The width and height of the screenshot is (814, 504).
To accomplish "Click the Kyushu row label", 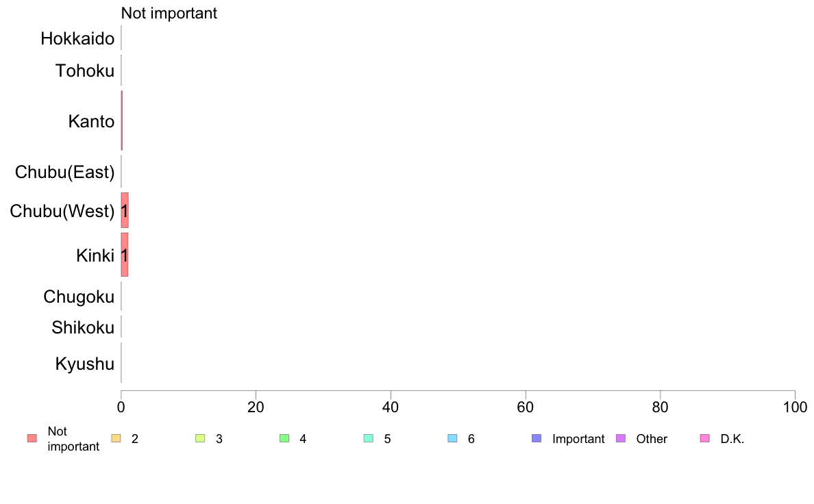I will point(84,364).
